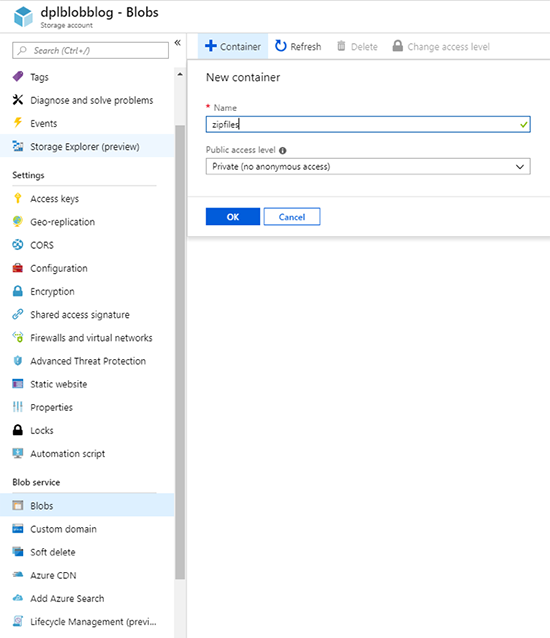The height and width of the screenshot is (638, 550).
Task: Add a new Container from toolbar
Action: point(233,46)
